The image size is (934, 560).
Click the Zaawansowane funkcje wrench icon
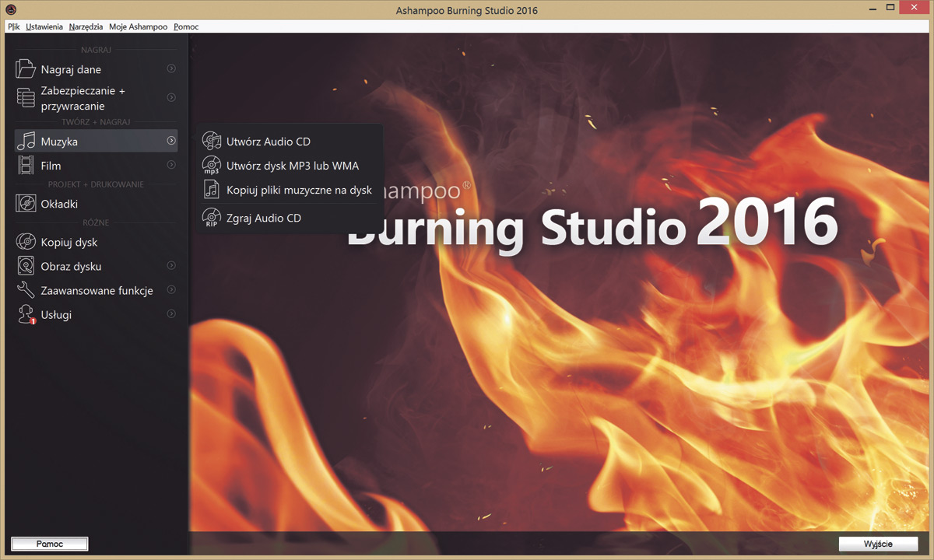coord(26,290)
